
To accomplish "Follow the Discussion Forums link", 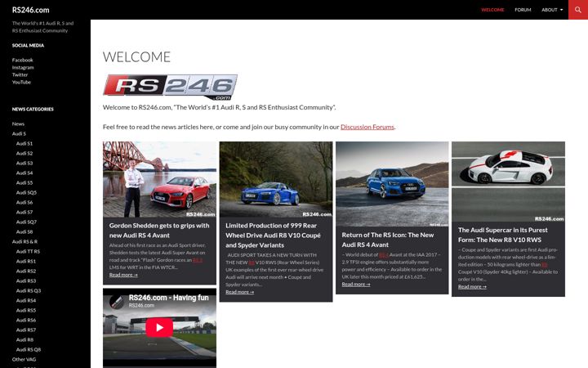I will [367, 127].
